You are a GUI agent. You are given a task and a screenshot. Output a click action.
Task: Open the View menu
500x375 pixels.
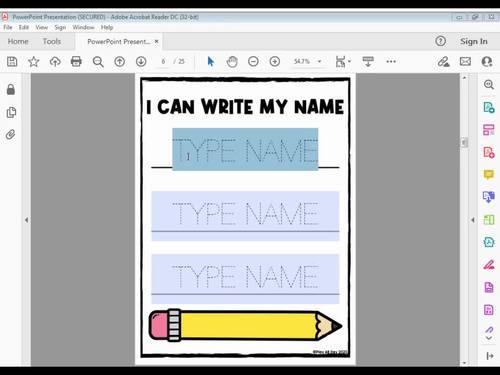tap(42, 27)
